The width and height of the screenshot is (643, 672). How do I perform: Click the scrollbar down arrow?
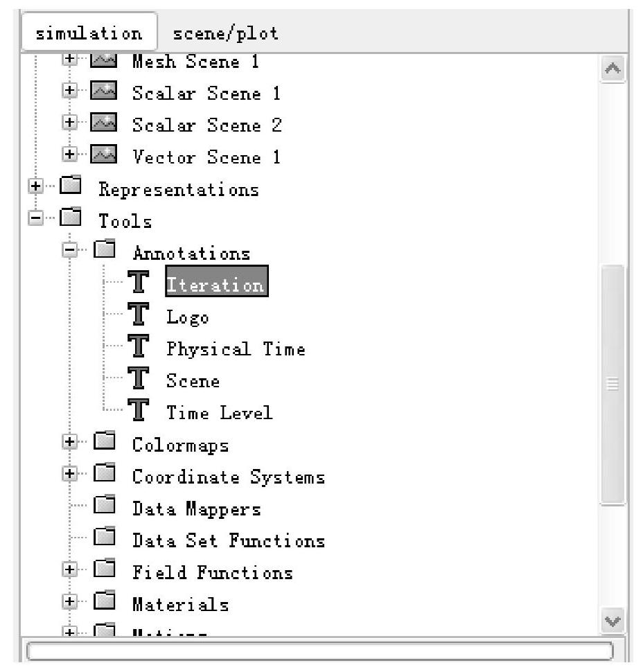(613, 619)
